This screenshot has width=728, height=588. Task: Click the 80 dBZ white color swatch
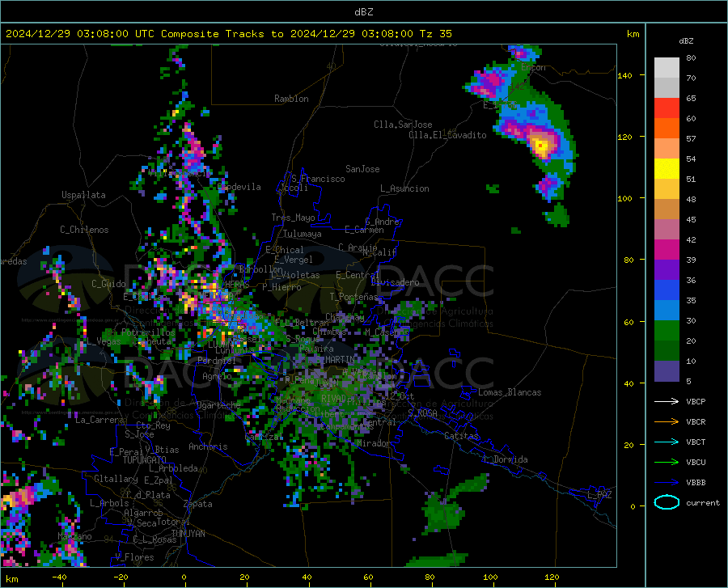coord(667,67)
